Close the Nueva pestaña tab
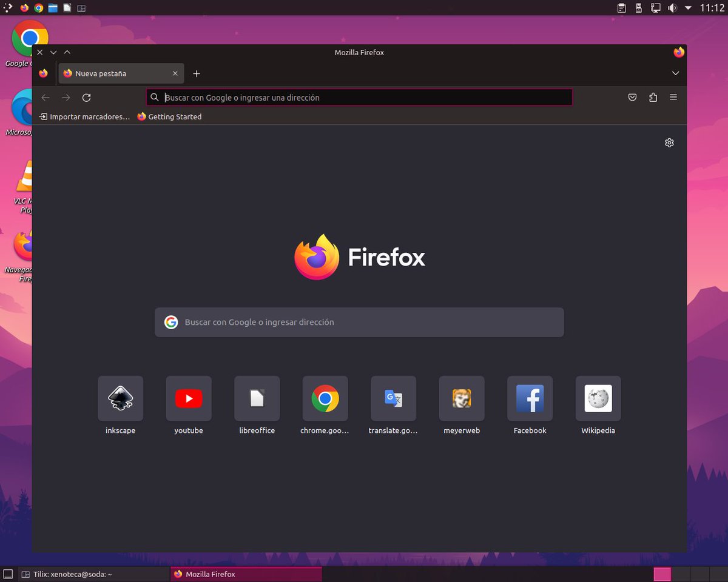 click(175, 73)
